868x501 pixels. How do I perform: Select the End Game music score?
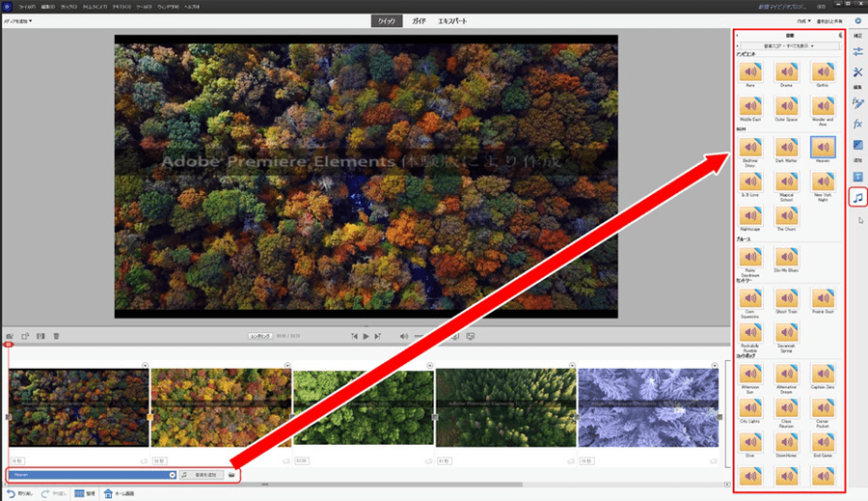823,445
